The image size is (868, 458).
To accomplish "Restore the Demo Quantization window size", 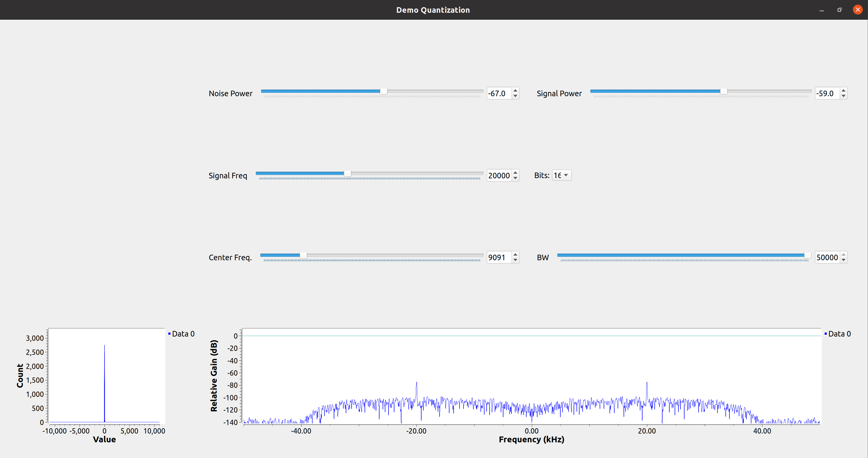I will 839,10.
